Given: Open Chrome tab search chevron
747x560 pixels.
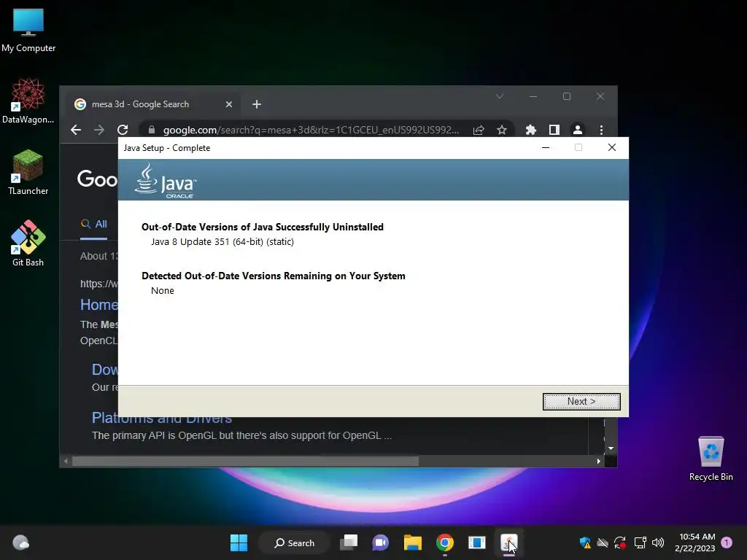Looking at the screenshot, I should point(499,97).
